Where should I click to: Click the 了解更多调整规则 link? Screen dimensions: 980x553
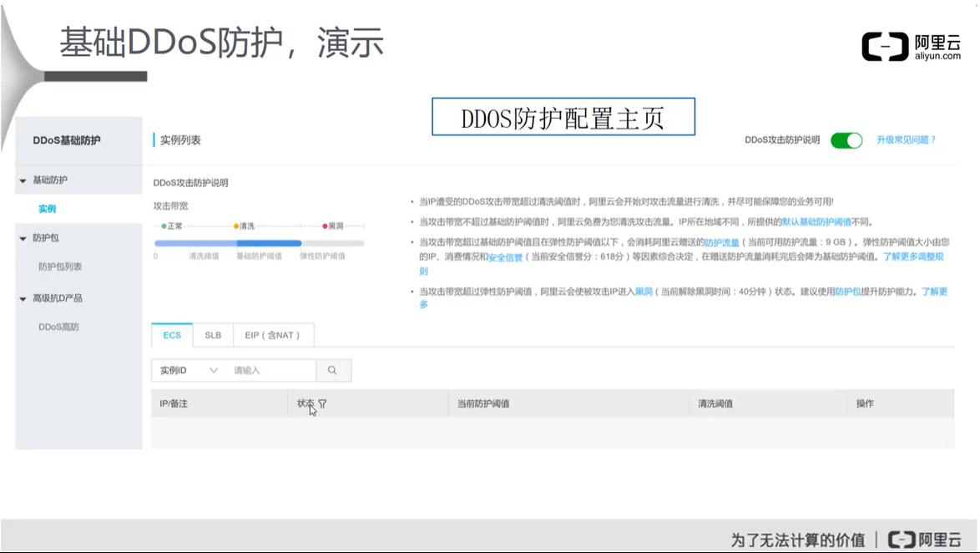click(913, 256)
